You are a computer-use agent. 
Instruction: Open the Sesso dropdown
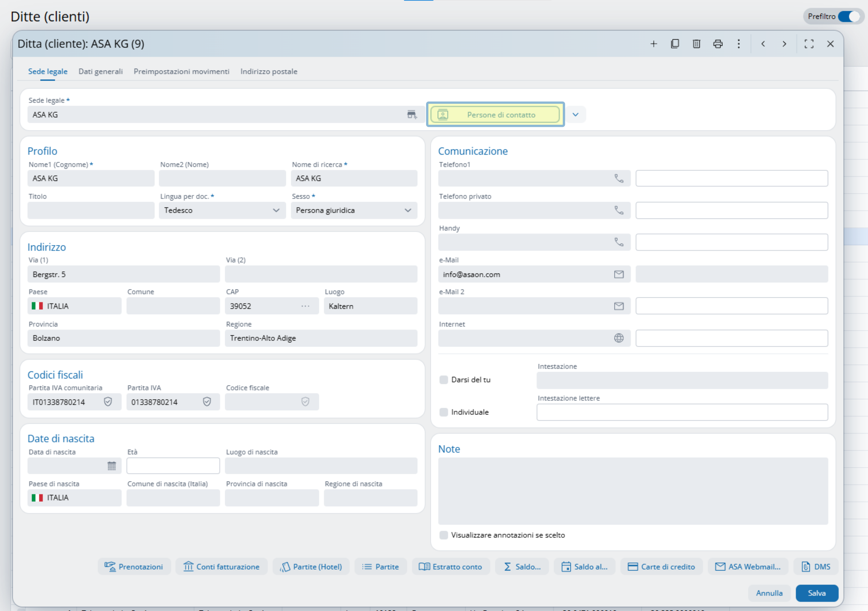pos(354,210)
